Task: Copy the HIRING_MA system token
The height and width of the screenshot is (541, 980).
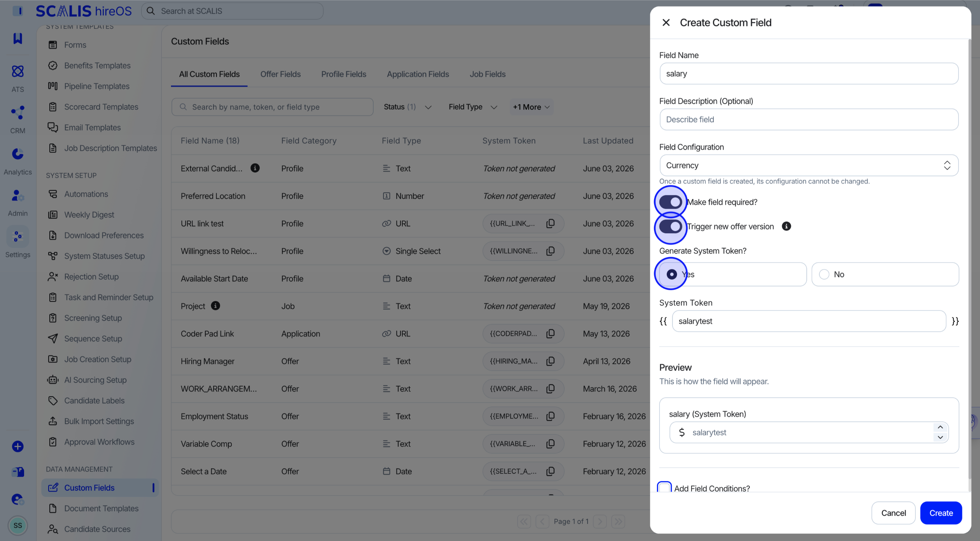Action: (x=550, y=361)
